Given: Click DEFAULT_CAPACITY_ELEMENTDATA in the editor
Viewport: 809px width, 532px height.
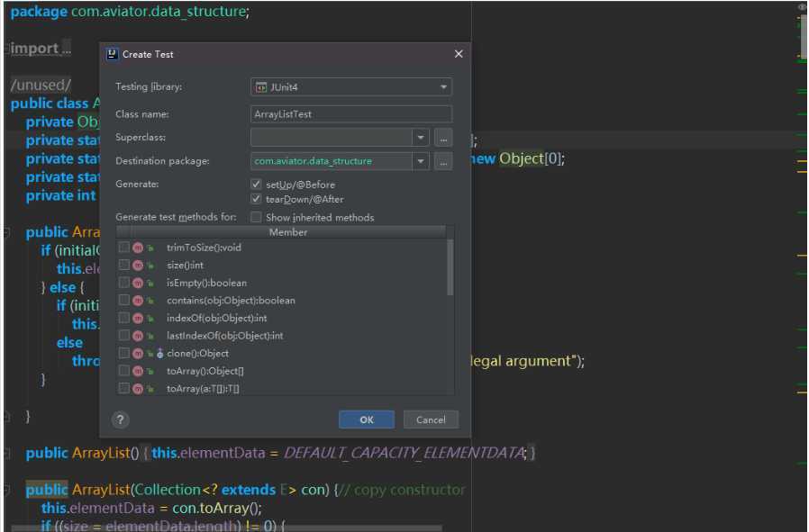Looking at the screenshot, I should pos(404,453).
